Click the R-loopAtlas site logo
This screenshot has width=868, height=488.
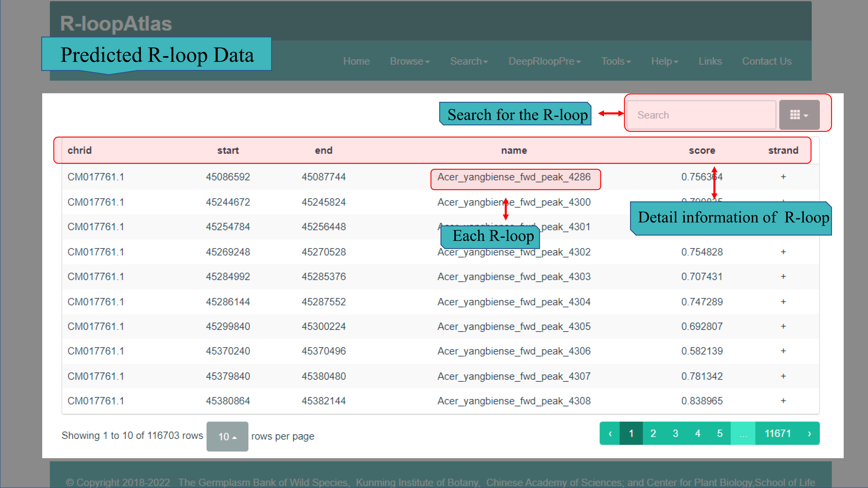[116, 24]
